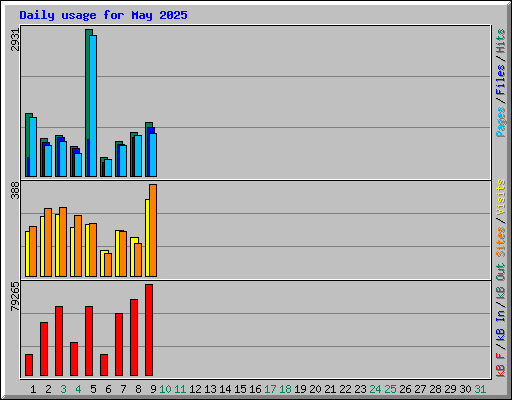
Task: Click day 1 label on x-axis
Action: [x=33, y=389]
